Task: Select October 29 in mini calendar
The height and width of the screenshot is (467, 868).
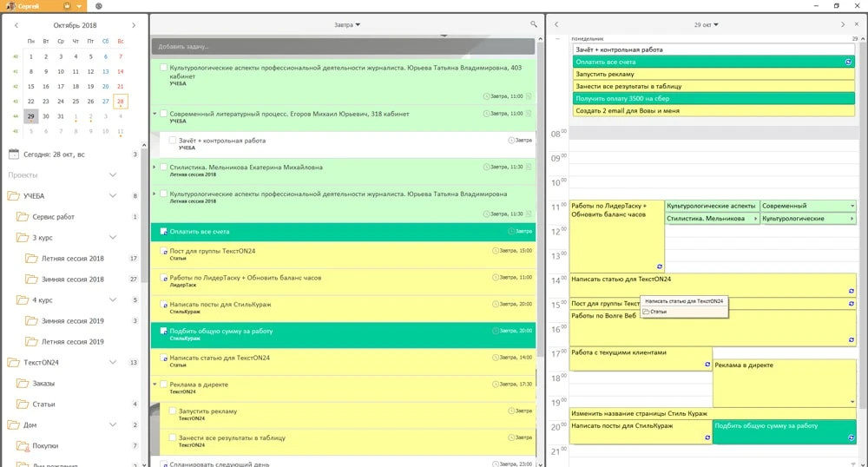Action: click(x=31, y=116)
